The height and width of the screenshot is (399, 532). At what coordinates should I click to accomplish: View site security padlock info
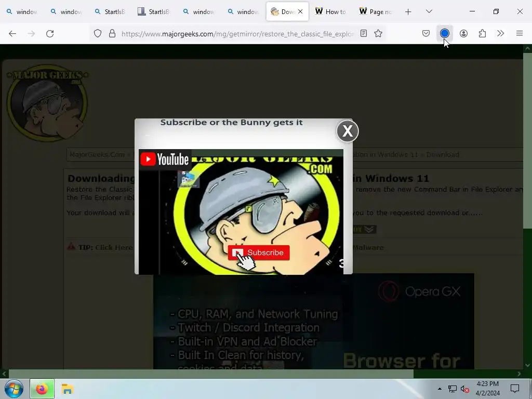[112, 34]
